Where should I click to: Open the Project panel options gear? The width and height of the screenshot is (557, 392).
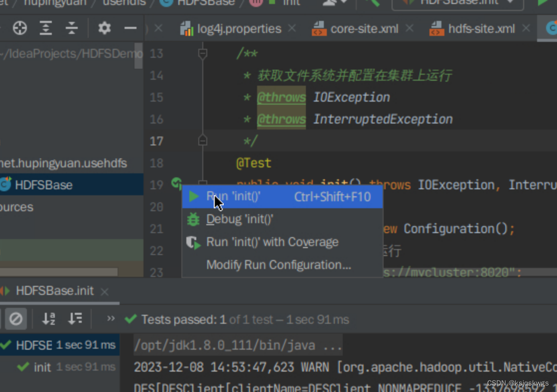point(104,28)
